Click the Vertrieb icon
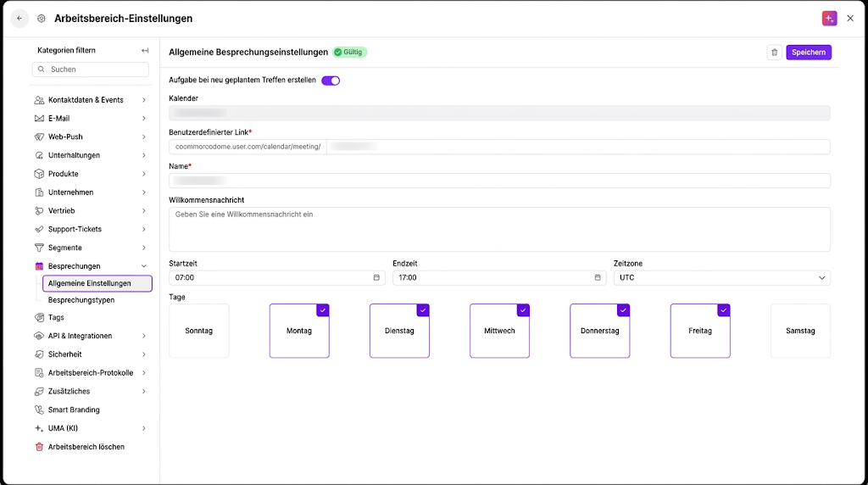This screenshot has width=868, height=485. coord(39,211)
